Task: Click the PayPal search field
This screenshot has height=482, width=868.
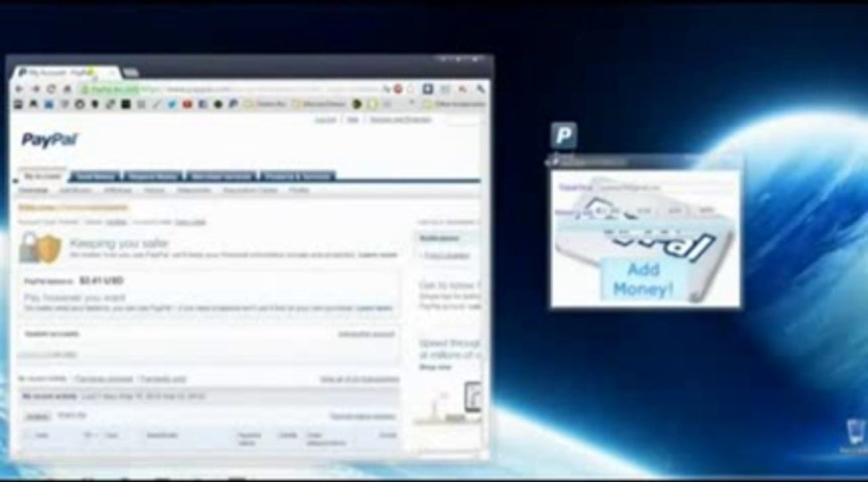Action: 463,120
